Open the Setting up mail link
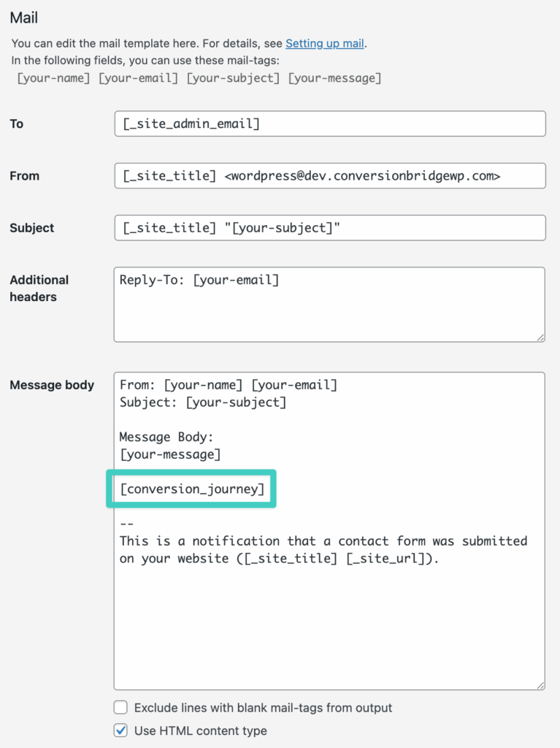 click(x=324, y=43)
